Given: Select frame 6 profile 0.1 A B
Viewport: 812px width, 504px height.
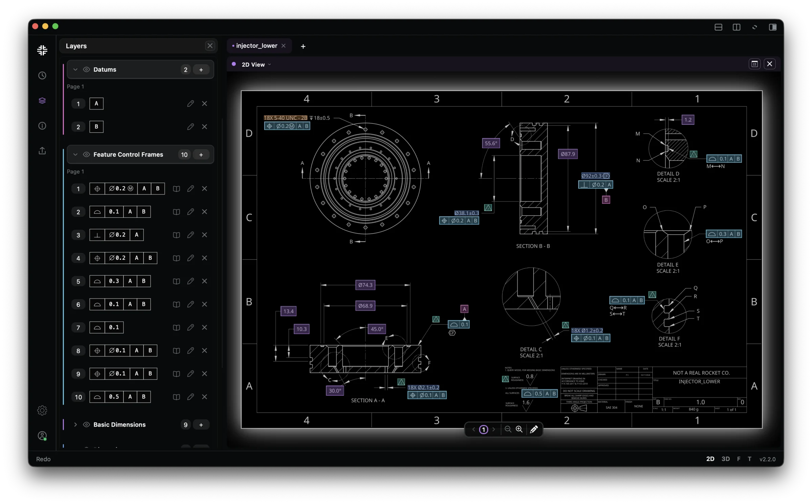Looking at the screenshot, I should pos(120,304).
